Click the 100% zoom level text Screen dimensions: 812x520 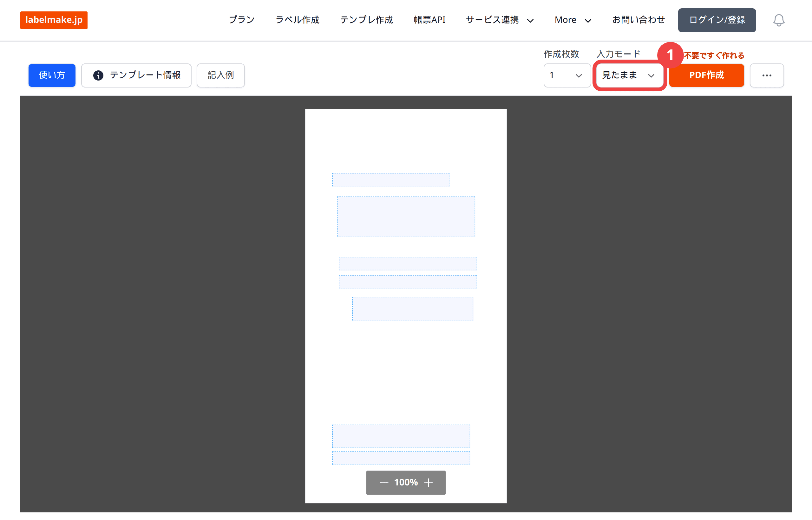tap(406, 483)
